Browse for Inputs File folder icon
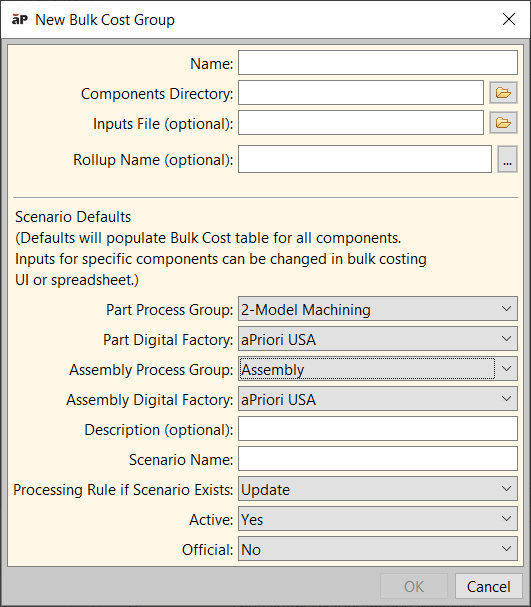This screenshot has width=531, height=607. click(x=503, y=123)
